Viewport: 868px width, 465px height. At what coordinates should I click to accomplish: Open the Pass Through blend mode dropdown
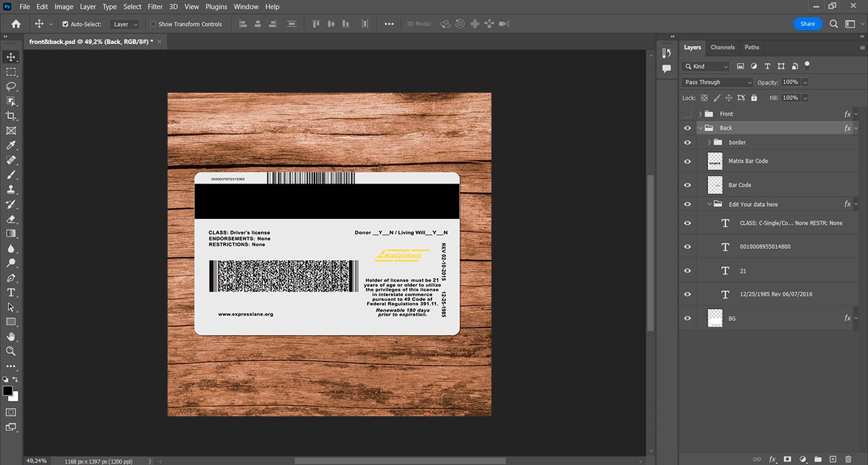click(718, 82)
